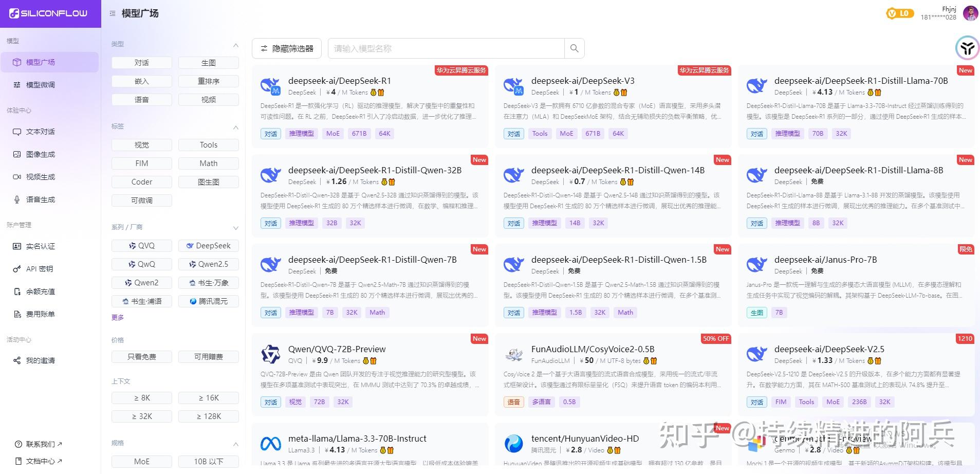980x474 pixels.
Task: Click the DeepSeek-V3 model logo
Action: 513,86
